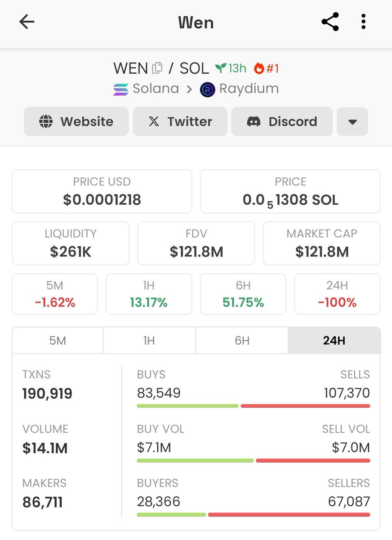Click the Raydium DEX name link
This screenshot has width=392, height=540.
click(x=249, y=89)
